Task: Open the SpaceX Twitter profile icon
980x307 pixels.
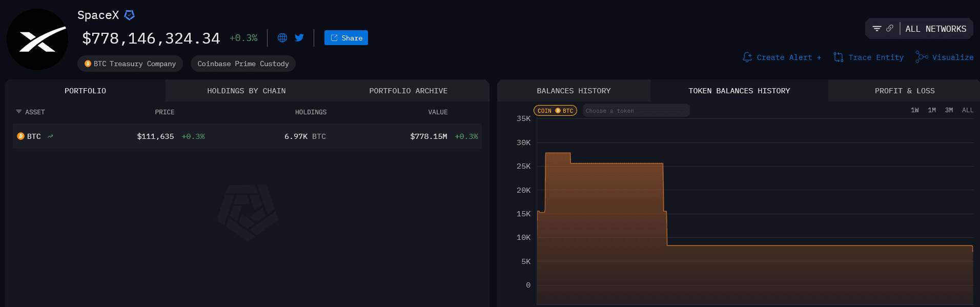Action: 299,38
